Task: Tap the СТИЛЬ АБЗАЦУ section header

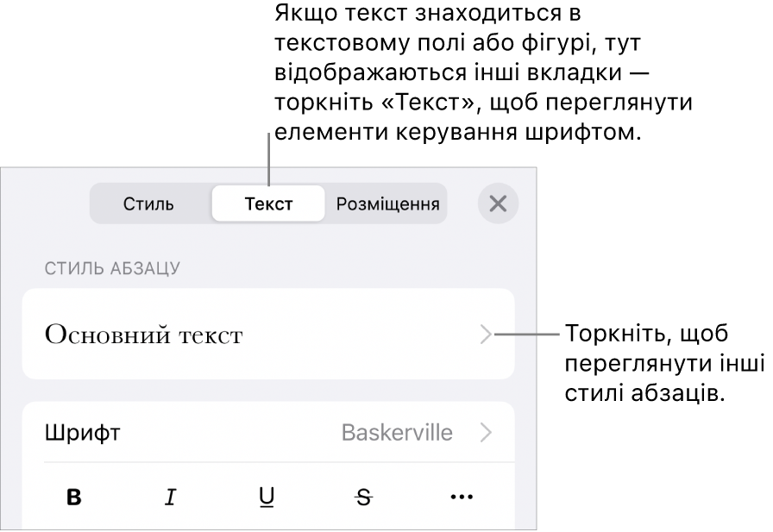Action: pyautogui.click(x=112, y=268)
